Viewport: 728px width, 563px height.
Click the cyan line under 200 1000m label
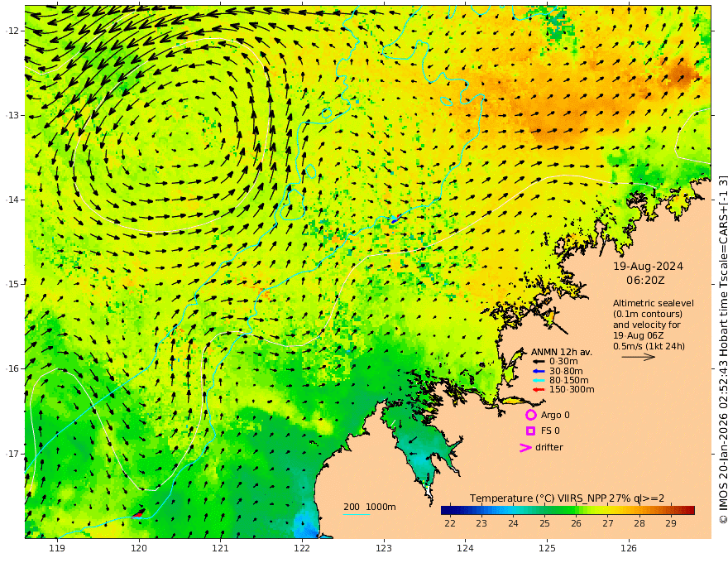[x=357, y=514]
